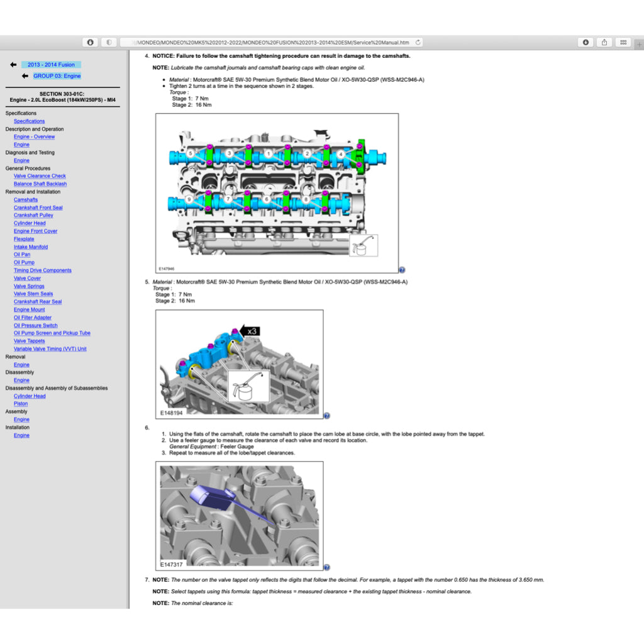Screen dimensions: 644x644
Task: Click the camshaft bolt sequence diagram E147946
Action: click(x=277, y=193)
